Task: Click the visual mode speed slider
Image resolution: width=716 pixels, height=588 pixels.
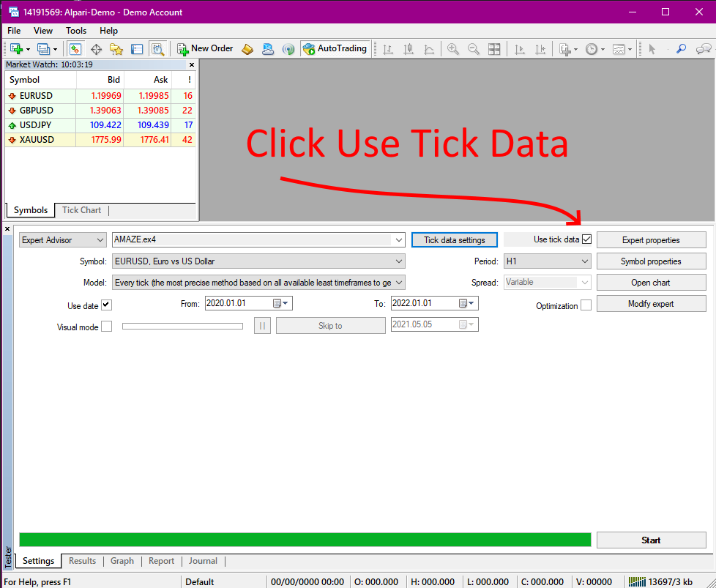Action: (182, 327)
